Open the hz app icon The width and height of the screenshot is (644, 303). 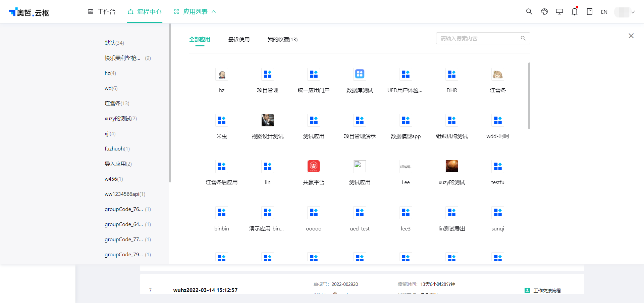[x=222, y=74]
